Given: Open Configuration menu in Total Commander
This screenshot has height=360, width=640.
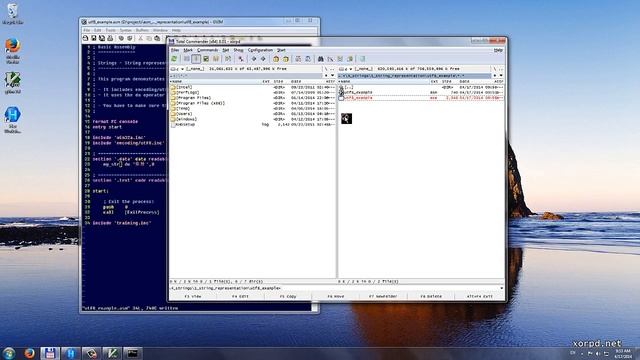Looking at the screenshot, I should (x=260, y=50).
